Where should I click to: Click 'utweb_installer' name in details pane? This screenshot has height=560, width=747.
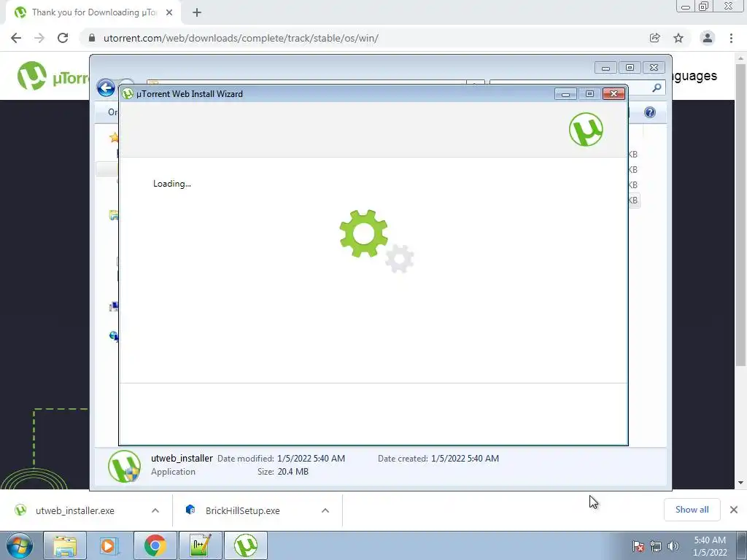click(182, 458)
